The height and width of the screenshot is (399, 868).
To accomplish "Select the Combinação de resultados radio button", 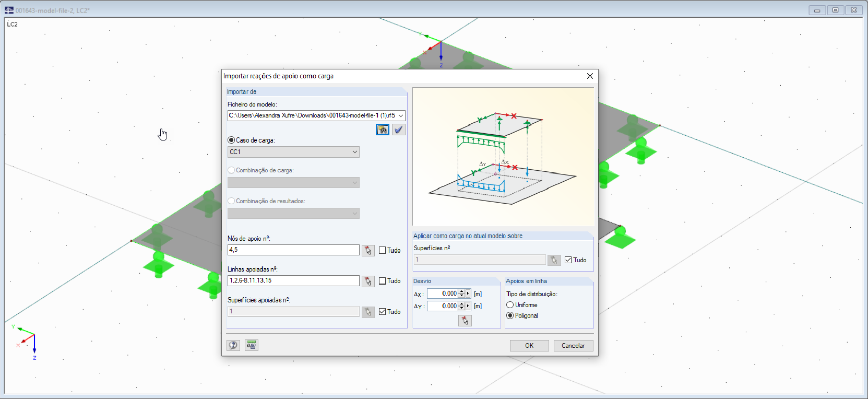I will (231, 201).
